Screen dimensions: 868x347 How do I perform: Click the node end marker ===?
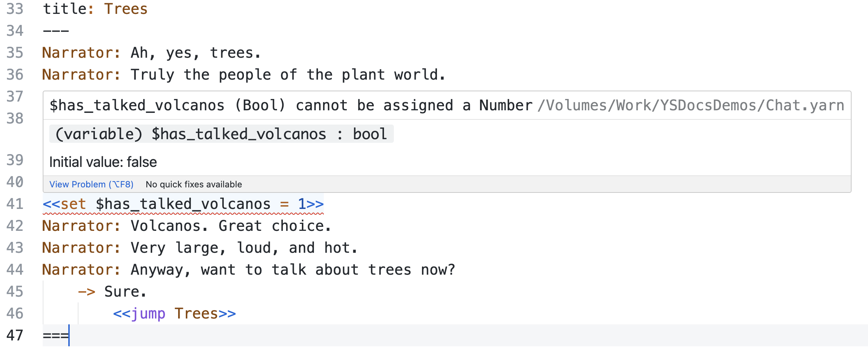[55, 335]
